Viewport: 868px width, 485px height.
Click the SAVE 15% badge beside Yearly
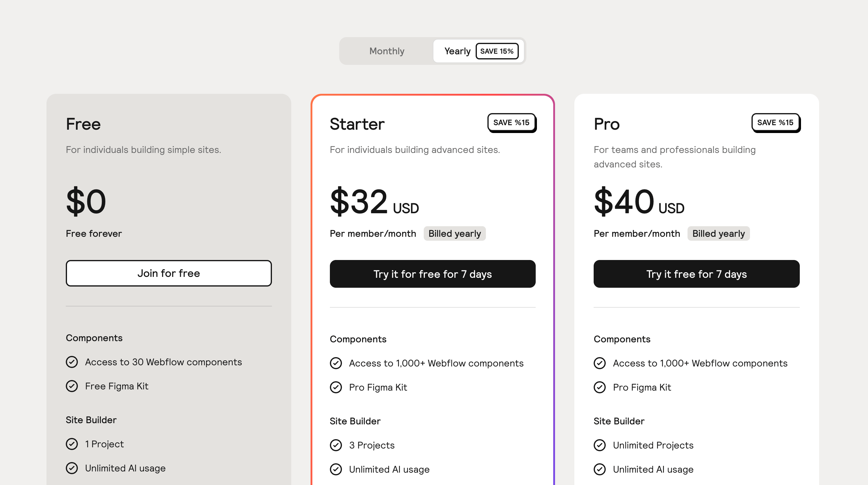[x=497, y=51]
